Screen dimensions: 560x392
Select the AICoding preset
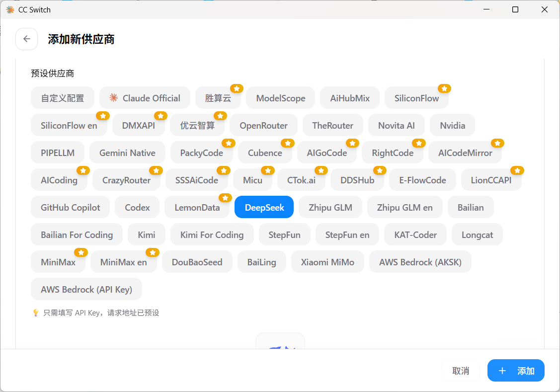(x=59, y=180)
